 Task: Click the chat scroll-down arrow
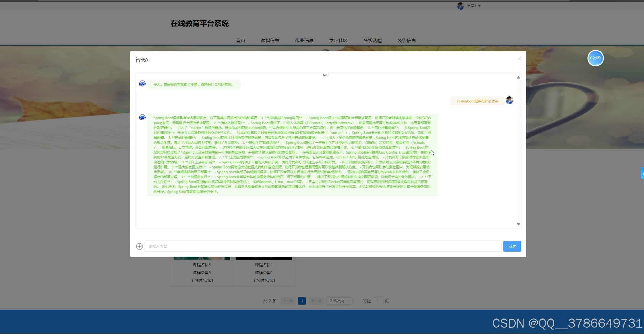click(518, 224)
